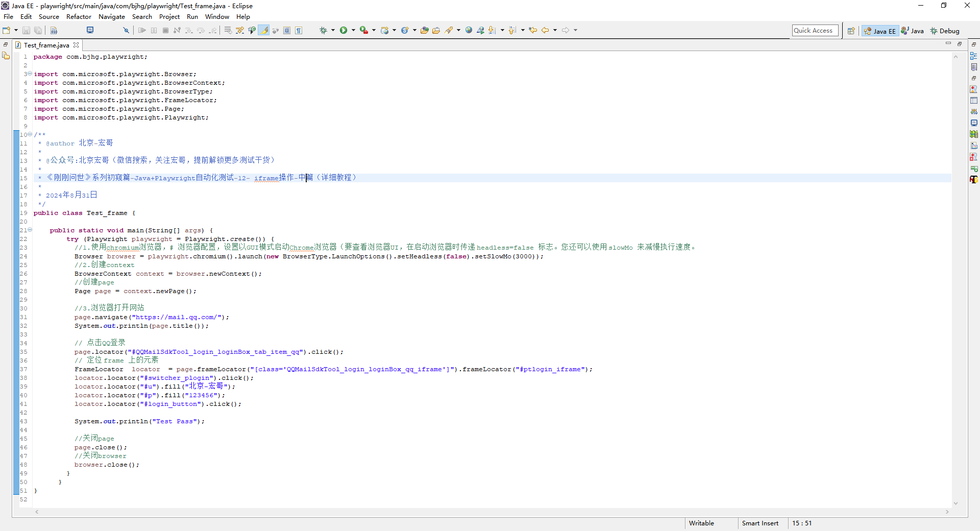Image resolution: width=980 pixels, height=531 pixels.
Task: Minimize the editor area
Action: (x=948, y=44)
